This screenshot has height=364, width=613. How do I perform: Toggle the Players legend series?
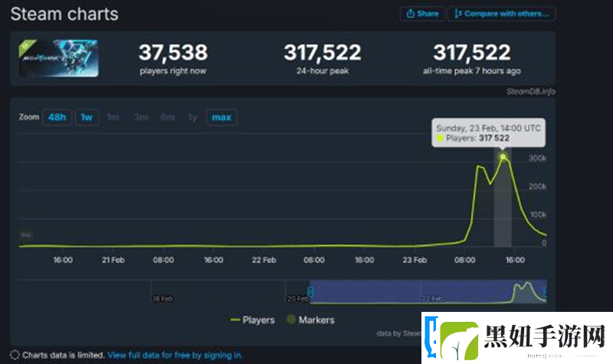coord(253,320)
